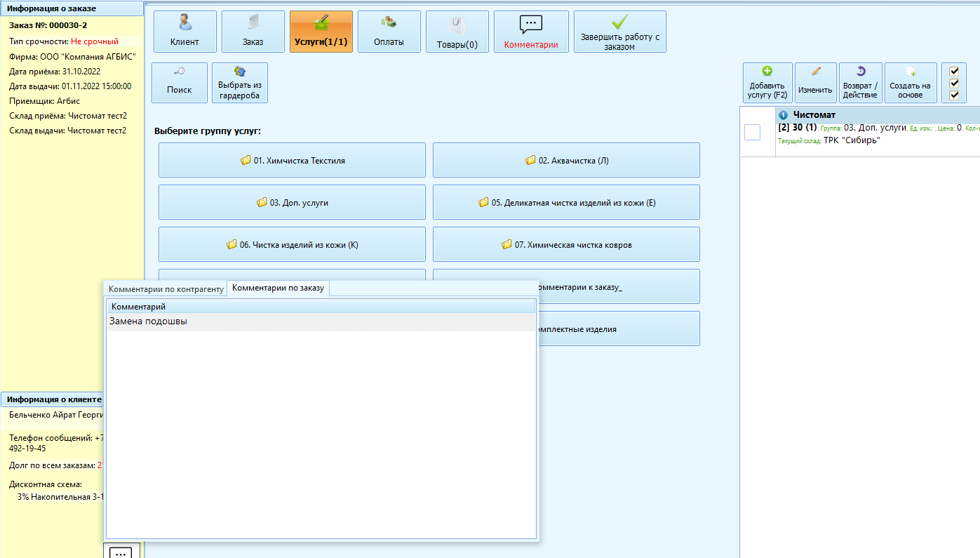Click Завершить работу с заказом

pyautogui.click(x=619, y=32)
